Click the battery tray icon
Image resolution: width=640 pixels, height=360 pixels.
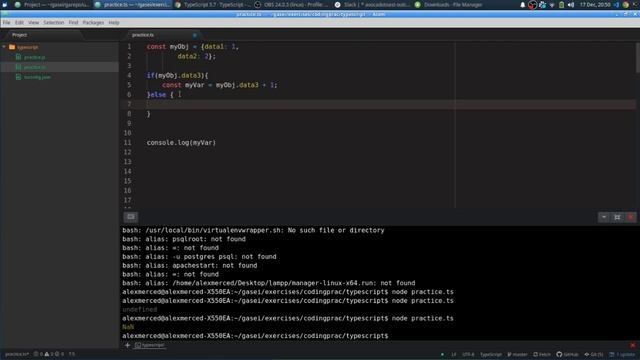pyautogui.click(x=562, y=5)
